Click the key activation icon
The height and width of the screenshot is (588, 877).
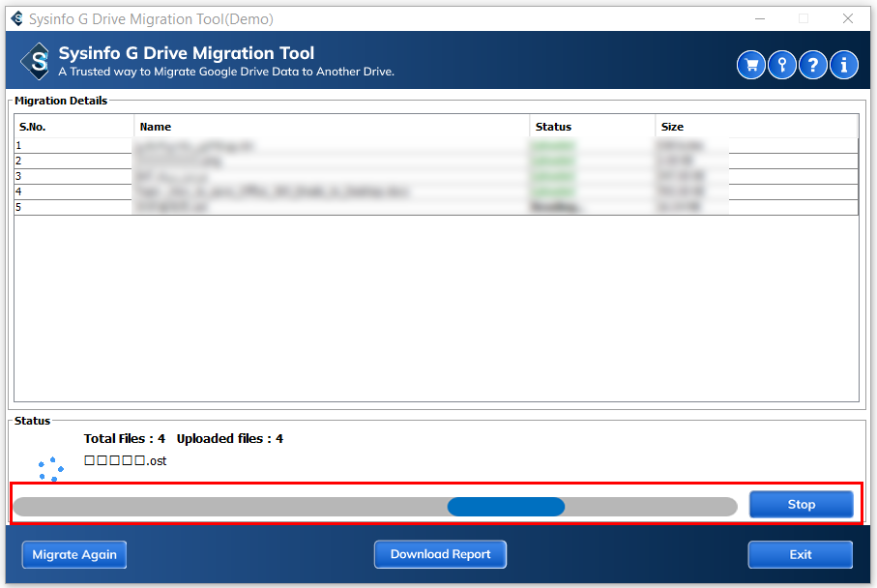(x=782, y=66)
